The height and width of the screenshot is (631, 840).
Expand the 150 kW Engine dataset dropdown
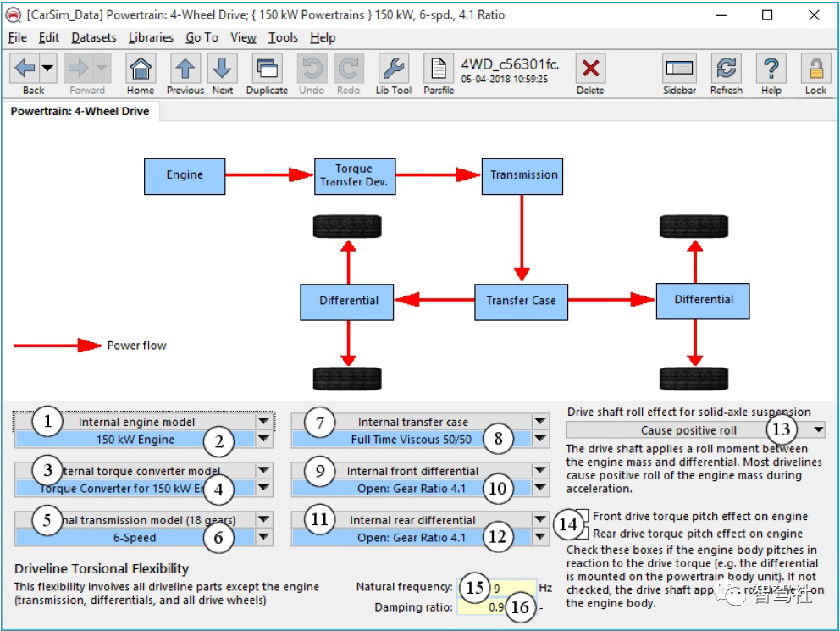(x=264, y=439)
